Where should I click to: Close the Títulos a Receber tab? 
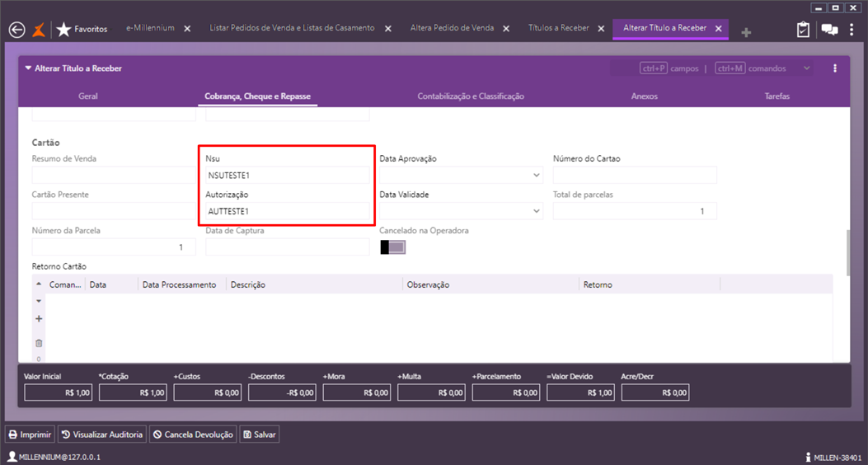(x=603, y=28)
